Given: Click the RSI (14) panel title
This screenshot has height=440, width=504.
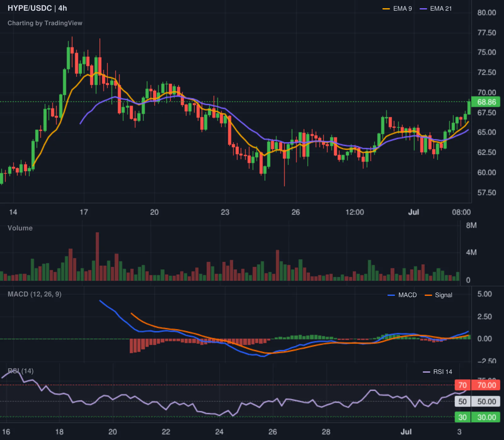Looking at the screenshot, I should point(20,371).
